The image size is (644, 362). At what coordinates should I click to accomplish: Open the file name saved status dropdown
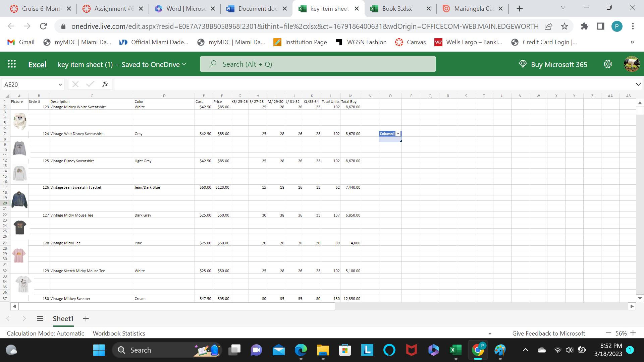point(183,64)
